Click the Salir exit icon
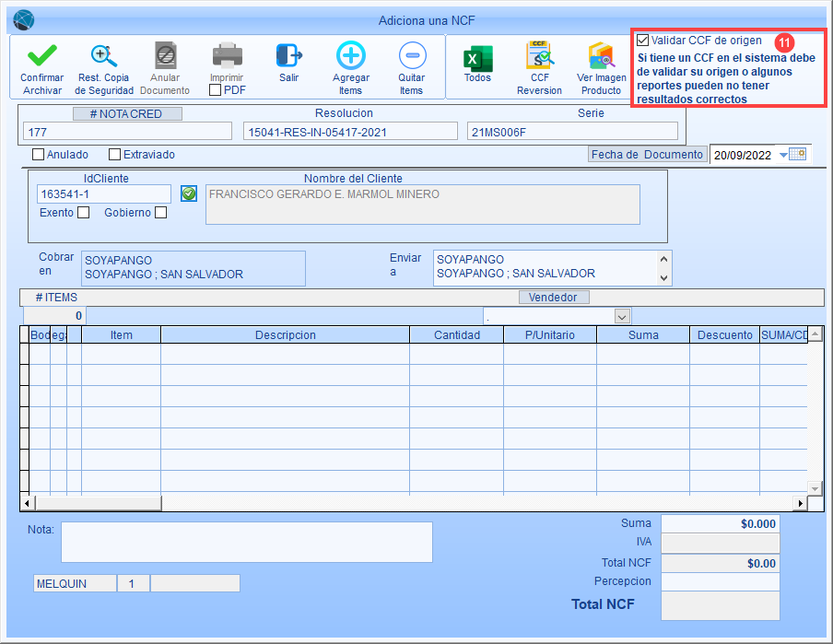The height and width of the screenshot is (644, 833). (x=289, y=55)
